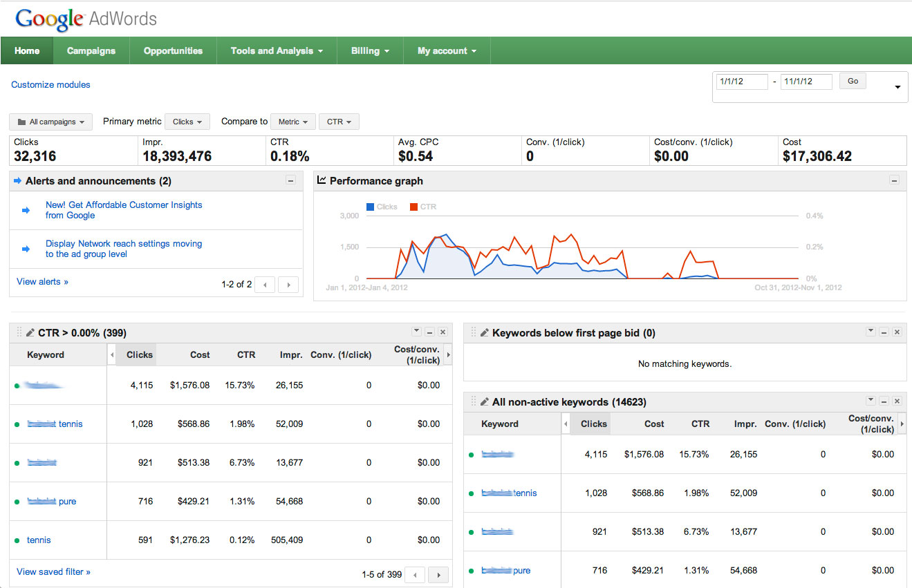Open the 'tennis' keyword in CTR table
This screenshot has width=912, height=588.
tap(39, 540)
